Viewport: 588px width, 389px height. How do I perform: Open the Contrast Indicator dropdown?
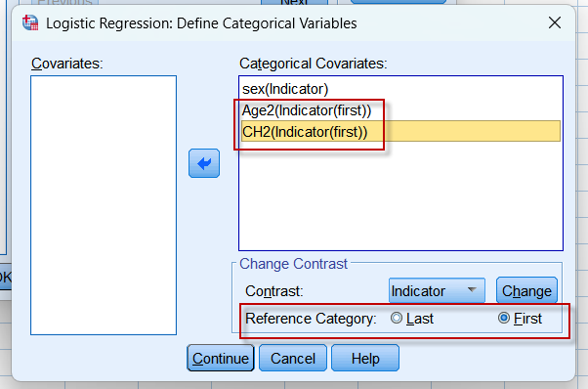coord(437,290)
